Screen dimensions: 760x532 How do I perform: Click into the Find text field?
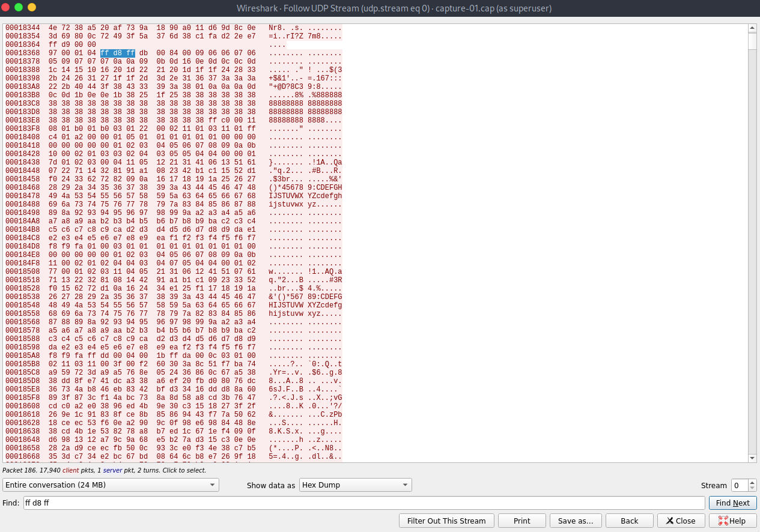point(363,503)
